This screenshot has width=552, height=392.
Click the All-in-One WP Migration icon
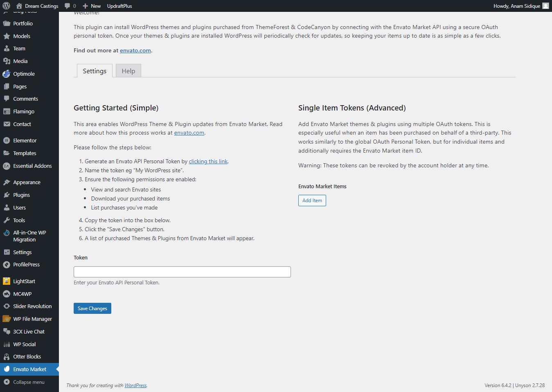point(7,233)
